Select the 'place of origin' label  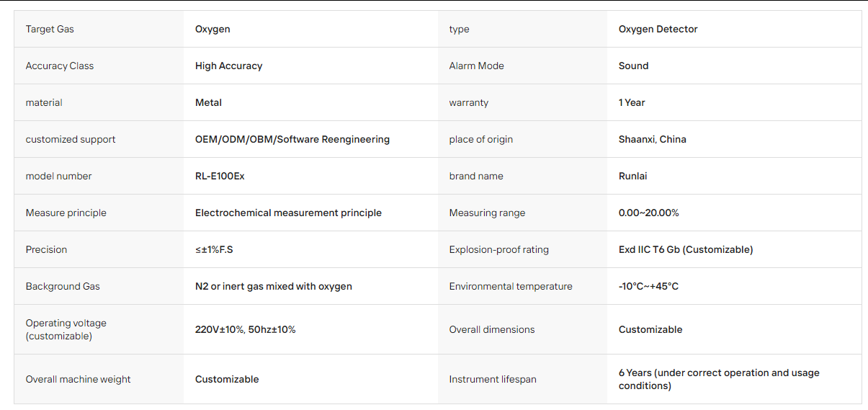[481, 140]
